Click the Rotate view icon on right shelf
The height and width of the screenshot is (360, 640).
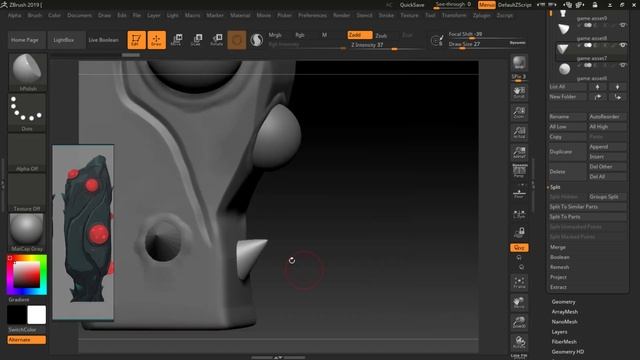click(519, 342)
